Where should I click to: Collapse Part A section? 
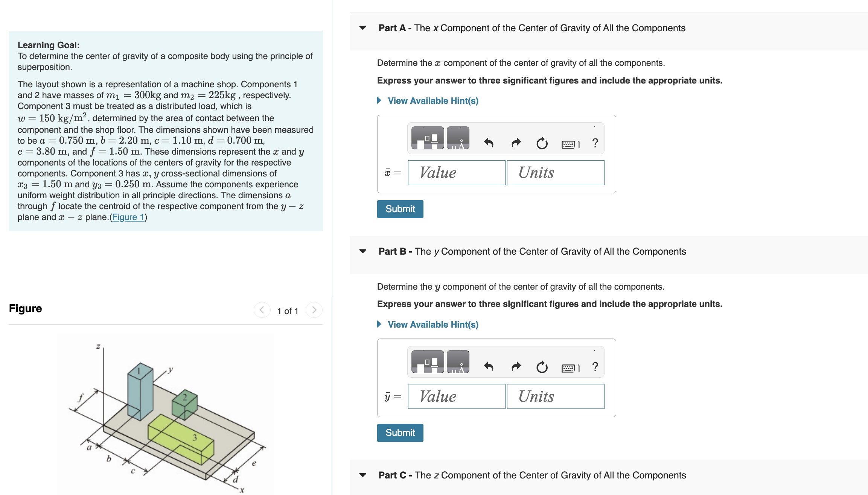click(362, 28)
